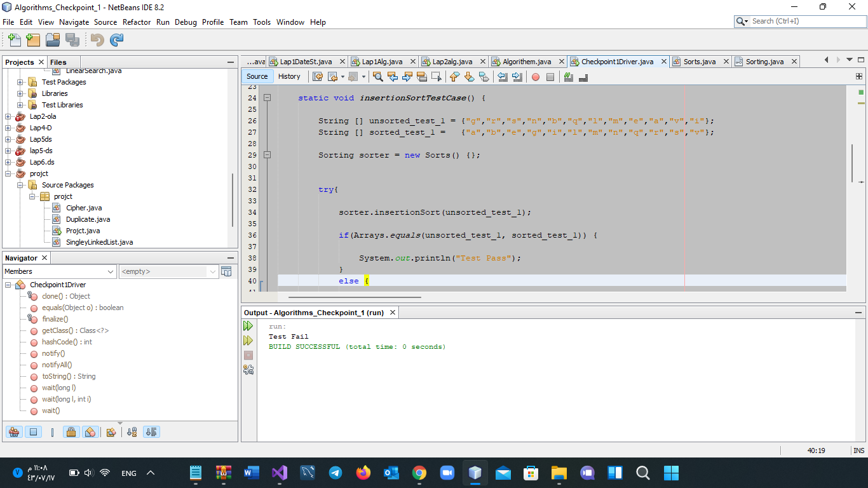Screen dimensions: 868x488
Task: Expand the Lap2-ola project node
Action: point(8,116)
